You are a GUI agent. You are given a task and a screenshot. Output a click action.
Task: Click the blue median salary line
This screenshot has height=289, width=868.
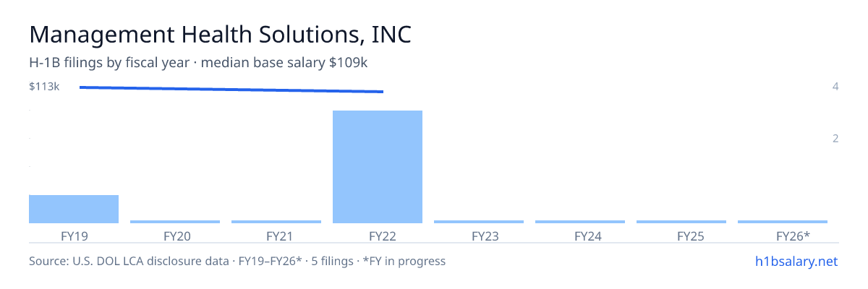231,90
